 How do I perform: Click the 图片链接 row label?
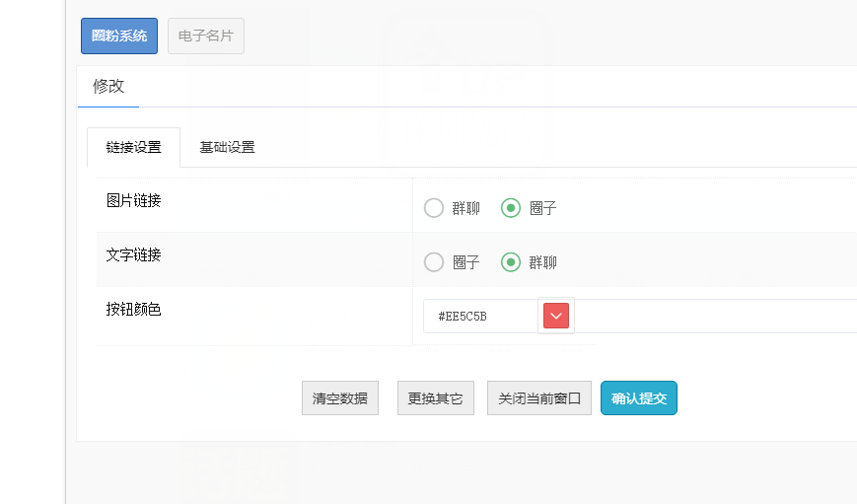click(x=134, y=201)
